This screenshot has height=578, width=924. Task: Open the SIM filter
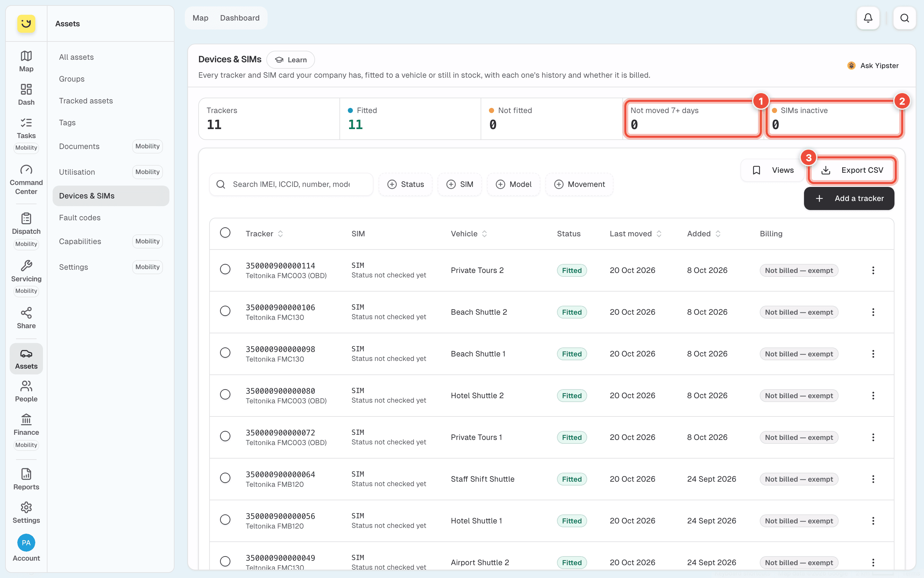pos(460,184)
